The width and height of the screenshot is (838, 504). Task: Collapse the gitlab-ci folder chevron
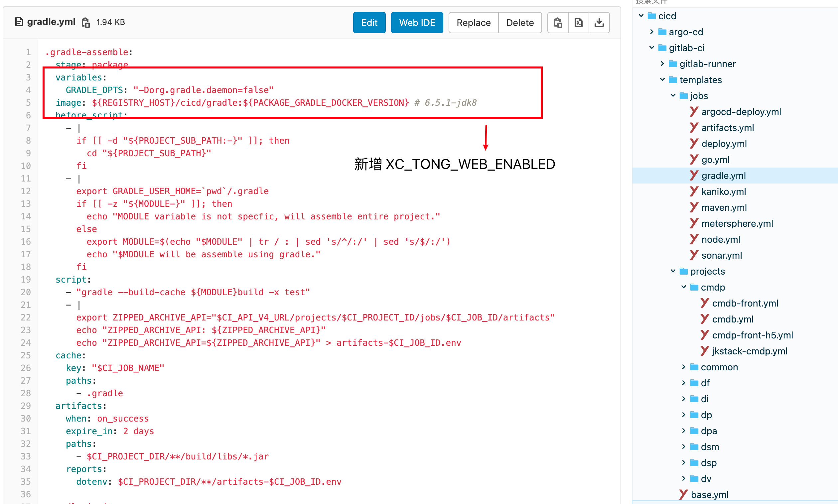pos(651,48)
